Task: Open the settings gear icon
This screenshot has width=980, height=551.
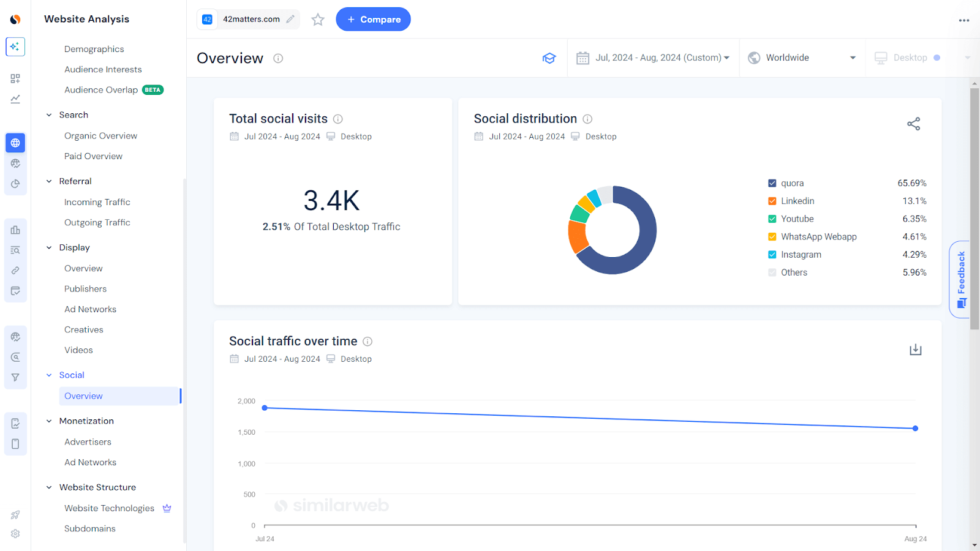Action: [15, 534]
